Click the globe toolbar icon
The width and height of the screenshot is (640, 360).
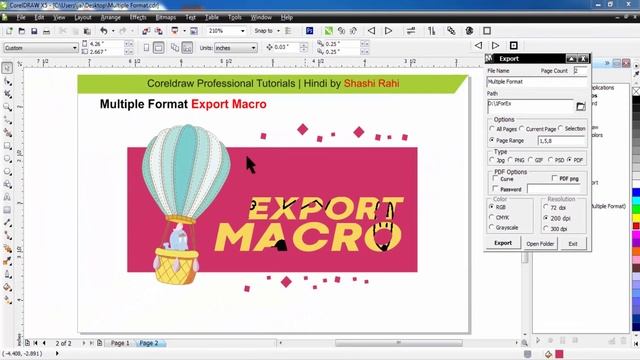[469, 31]
